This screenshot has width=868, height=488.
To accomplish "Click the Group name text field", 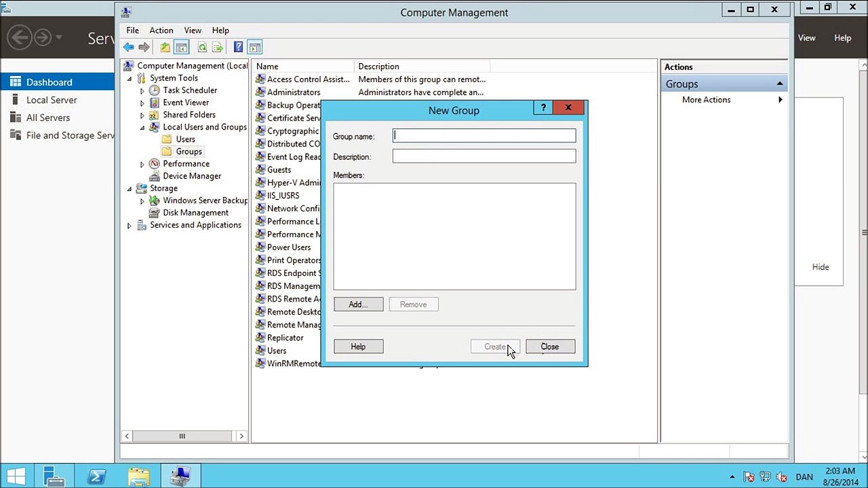I will coord(484,136).
